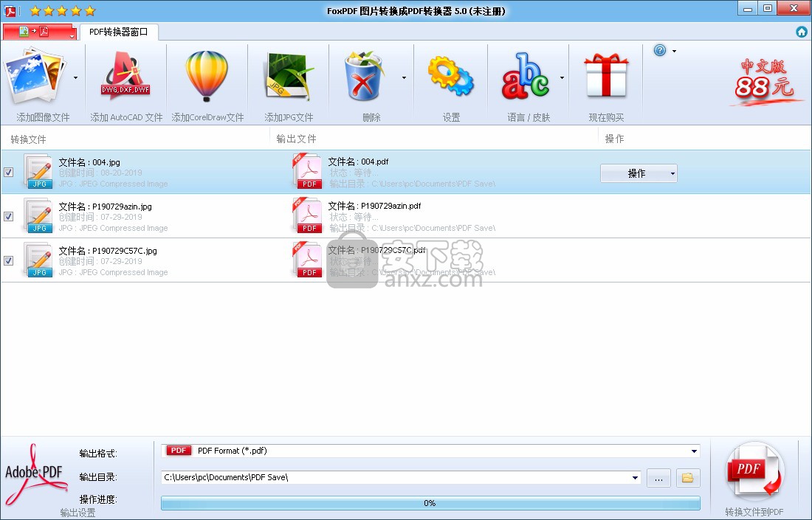Click the home icon at top right
812x520 pixels.
pyautogui.click(x=802, y=32)
